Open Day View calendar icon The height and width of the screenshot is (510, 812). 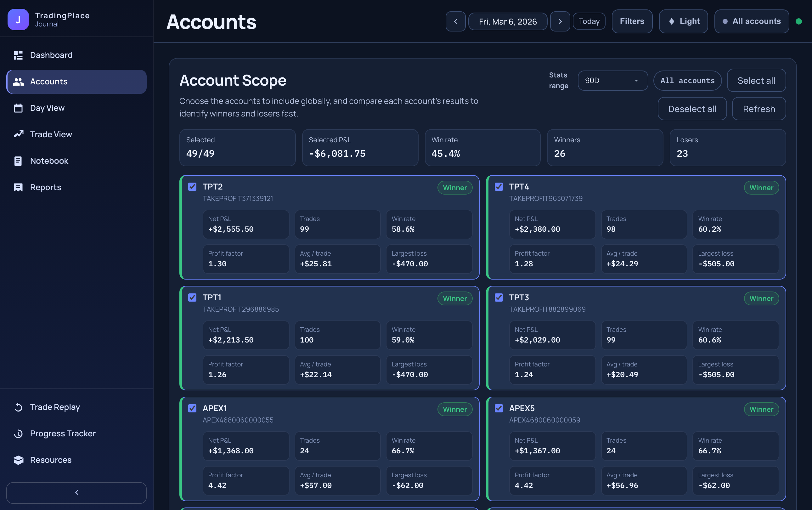18,108
